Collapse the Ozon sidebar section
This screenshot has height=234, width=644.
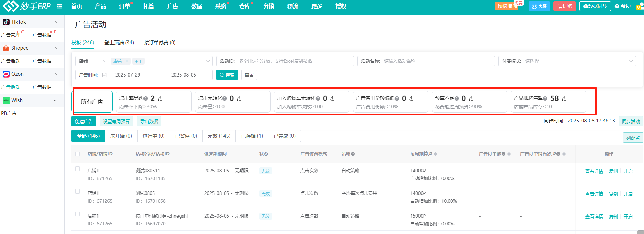click(x=55, y=74)
